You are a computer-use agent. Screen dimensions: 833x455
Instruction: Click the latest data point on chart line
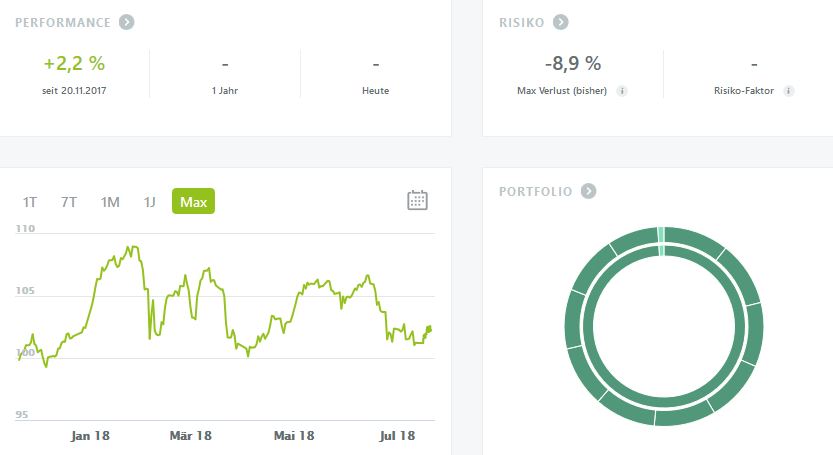[429, 328]
